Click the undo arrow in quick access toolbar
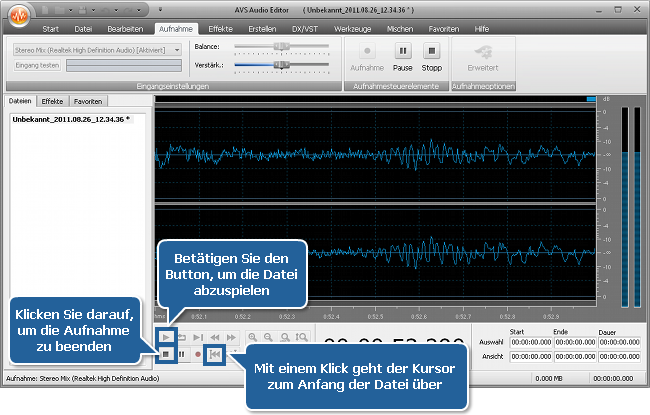The image size is (650, 415). coord(106,10)
